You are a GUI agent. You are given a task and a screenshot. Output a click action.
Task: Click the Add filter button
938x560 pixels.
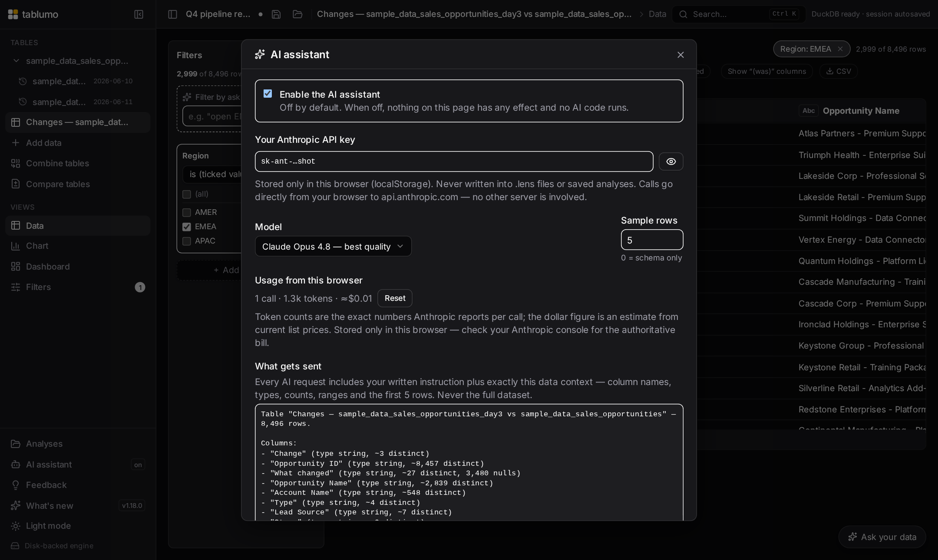209,270
